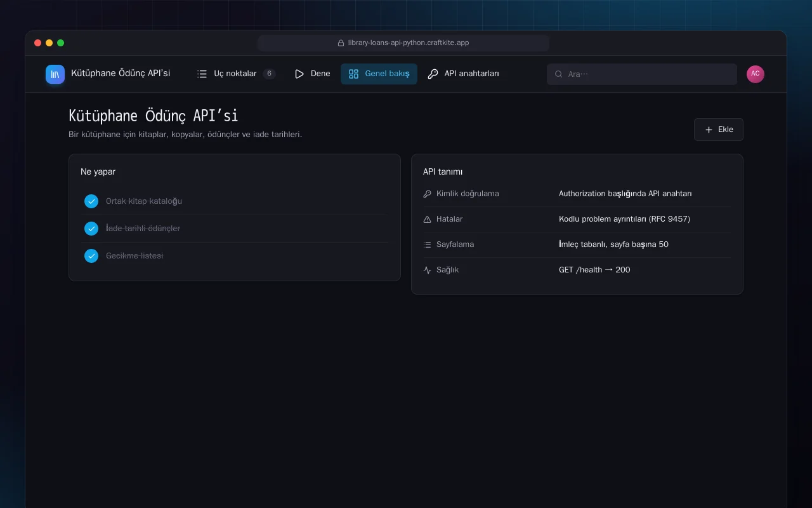Viewport: 812px width, 508px height.
Task: Click the Sayfalama label
Action: pyautogui.click(x=455, y=244)
